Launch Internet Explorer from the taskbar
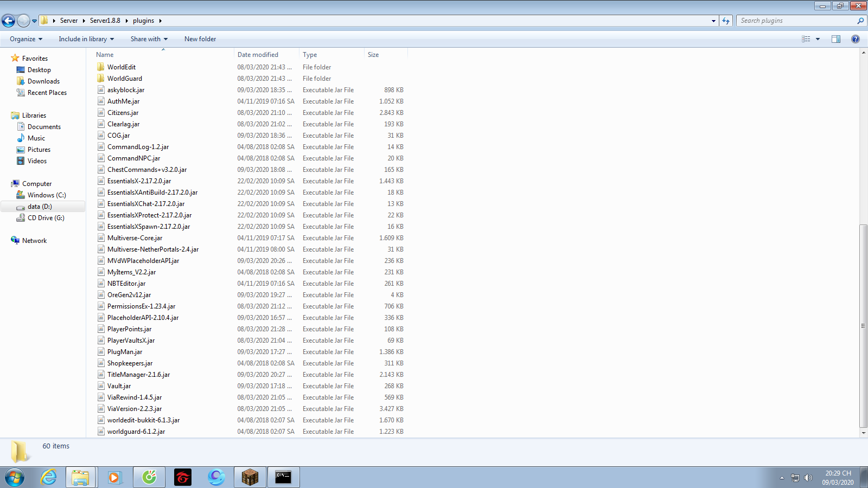 coord(49,477)
